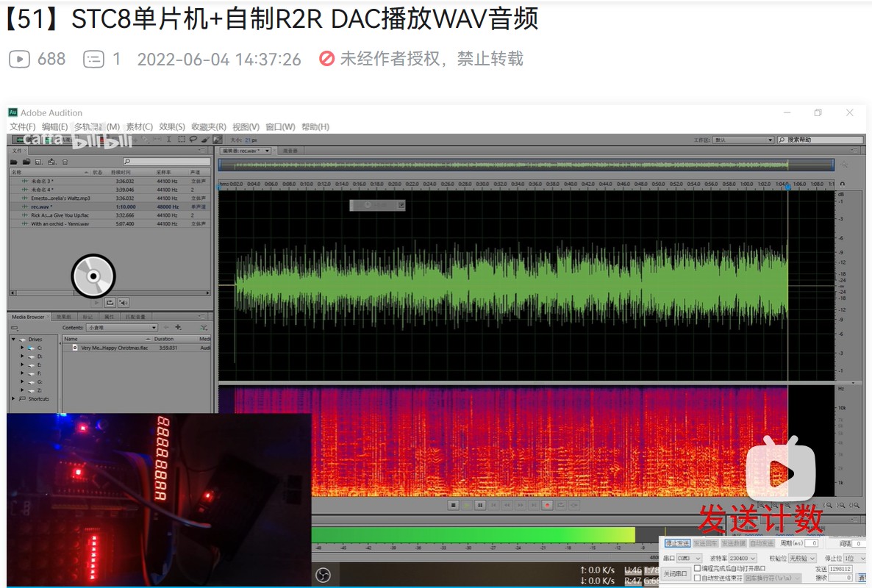Toggle loop playback in Files panel preview
The image size is (872, 588).
(110, 302)
